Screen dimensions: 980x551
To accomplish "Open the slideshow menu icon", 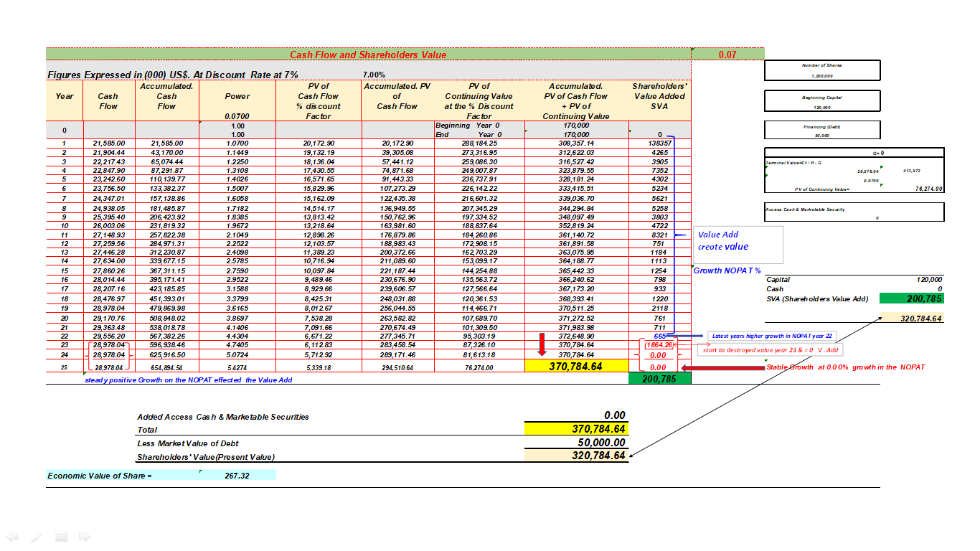I will [x=61, y=536].
